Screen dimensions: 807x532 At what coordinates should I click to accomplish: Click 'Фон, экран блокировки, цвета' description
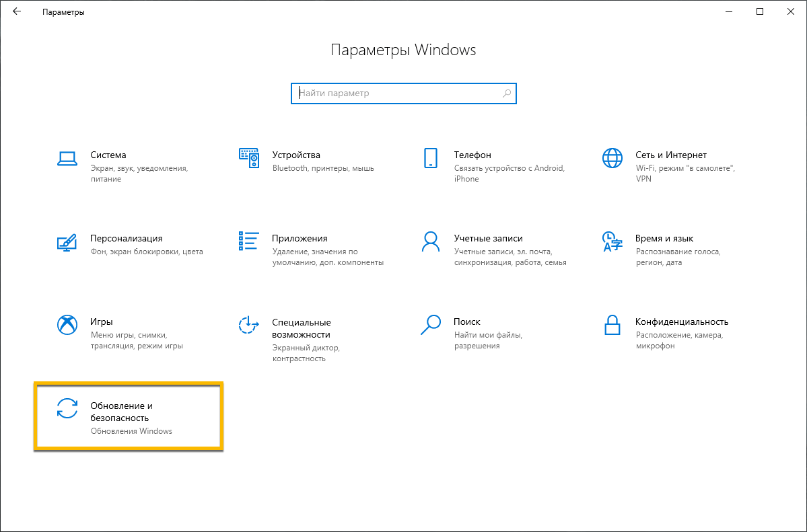pos(147,252)
